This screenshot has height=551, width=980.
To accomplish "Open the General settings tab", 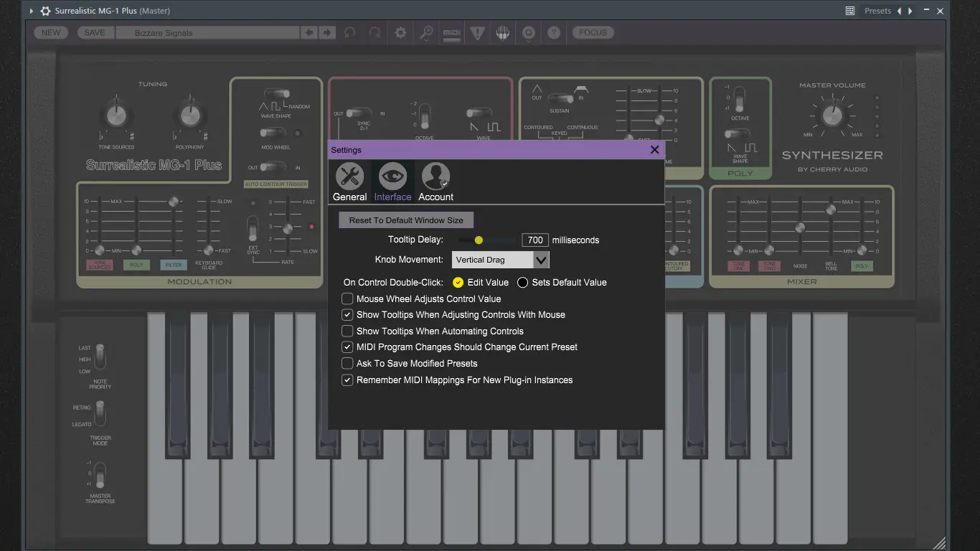I will pos(349,182).
